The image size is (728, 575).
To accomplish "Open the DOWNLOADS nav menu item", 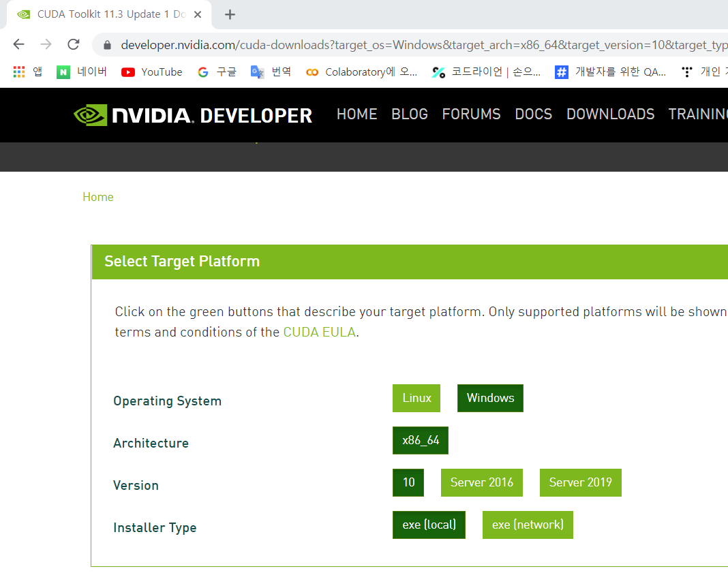I will click(611, 114).
